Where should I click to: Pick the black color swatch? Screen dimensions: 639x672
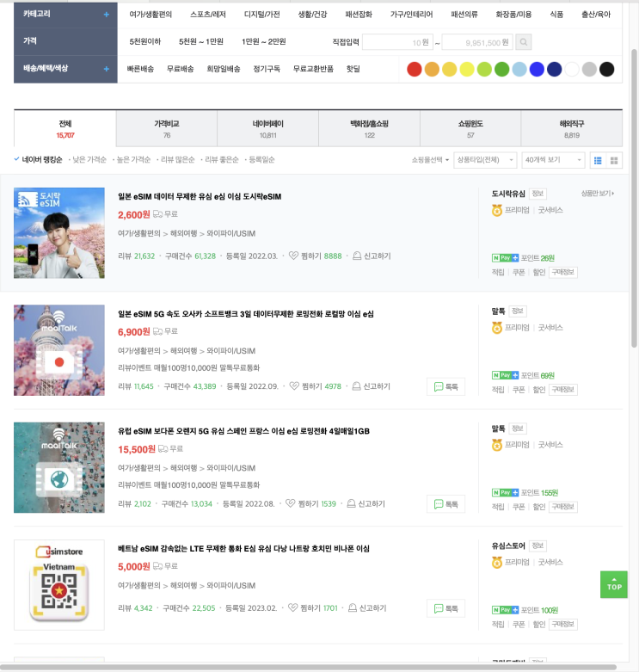(606, 69)
